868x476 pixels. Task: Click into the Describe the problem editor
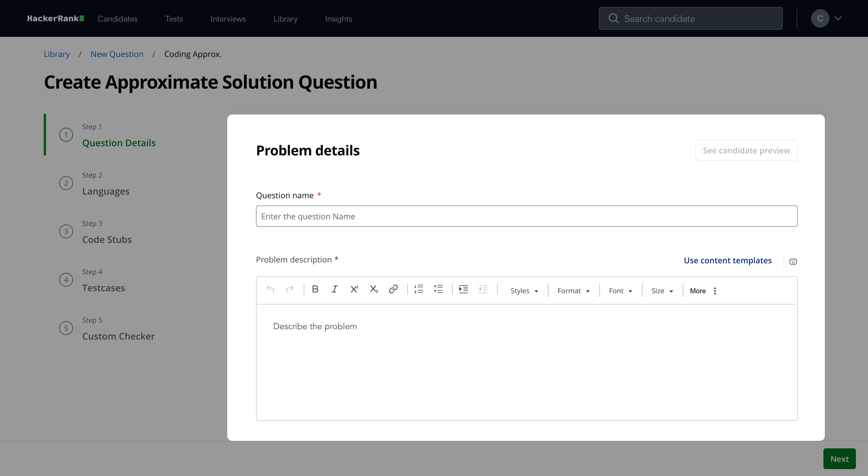(x=527, y=362)
